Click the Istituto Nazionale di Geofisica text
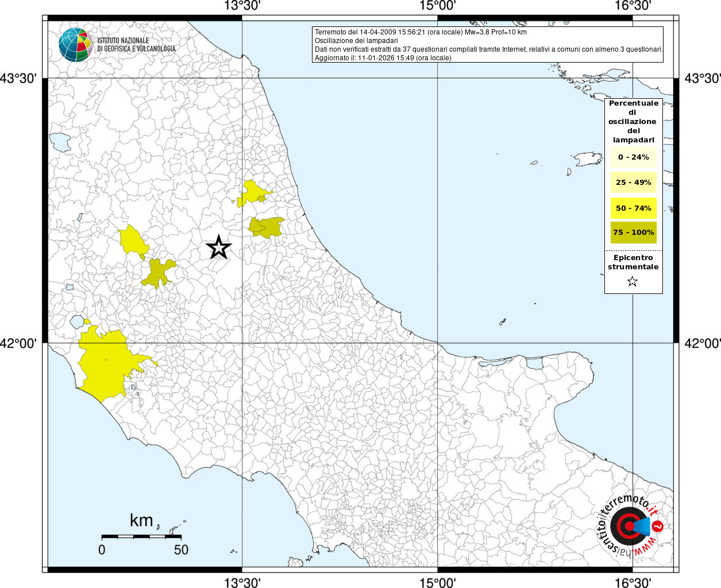 [x=136, y=45]
